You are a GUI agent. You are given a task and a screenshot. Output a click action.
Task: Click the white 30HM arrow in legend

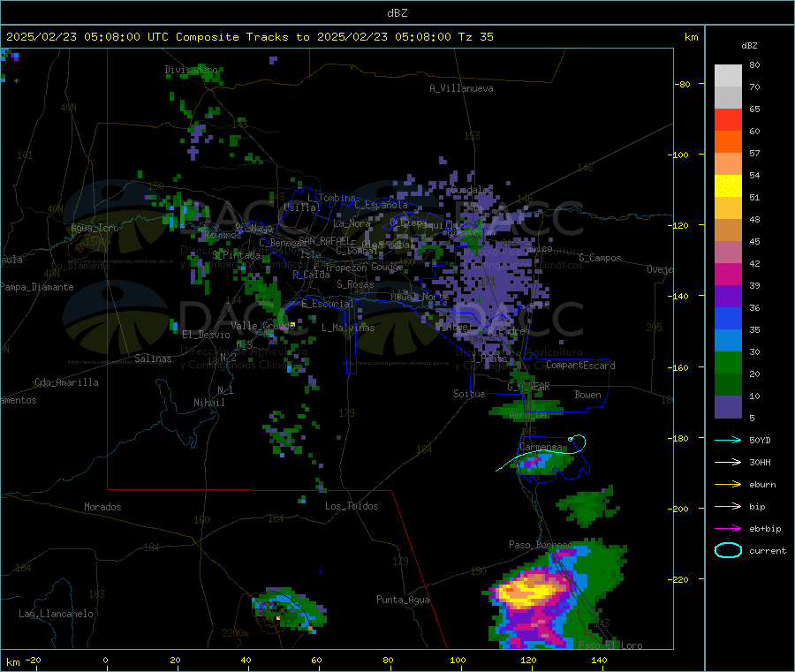point(728,462)
